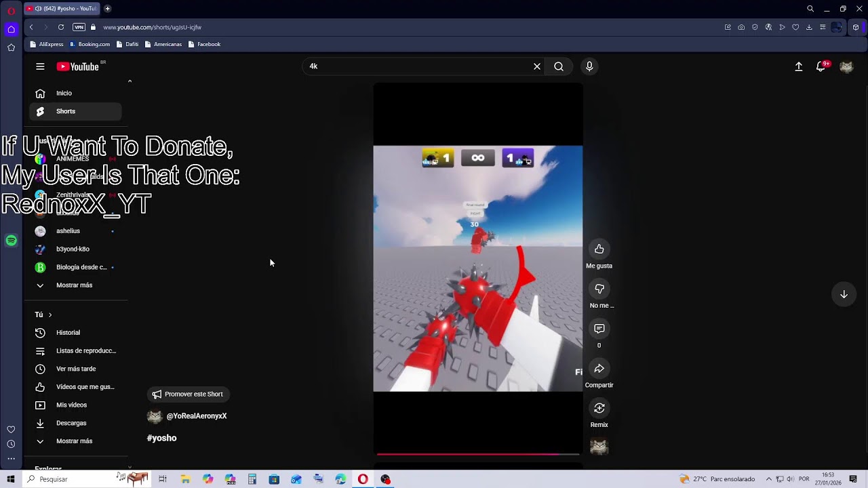
Task: Click the magnifier search button
Action: 559,66
